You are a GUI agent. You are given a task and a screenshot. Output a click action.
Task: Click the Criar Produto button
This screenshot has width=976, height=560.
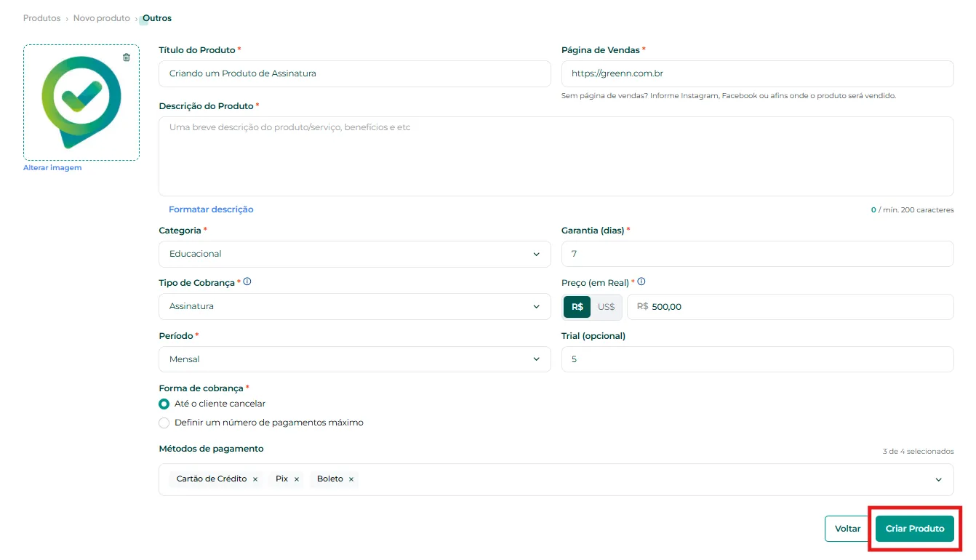point(915,529)
